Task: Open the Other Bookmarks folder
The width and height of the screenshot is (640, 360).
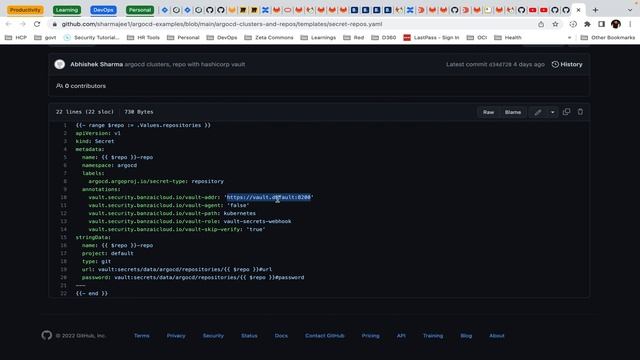Action: tap(608, 38)
